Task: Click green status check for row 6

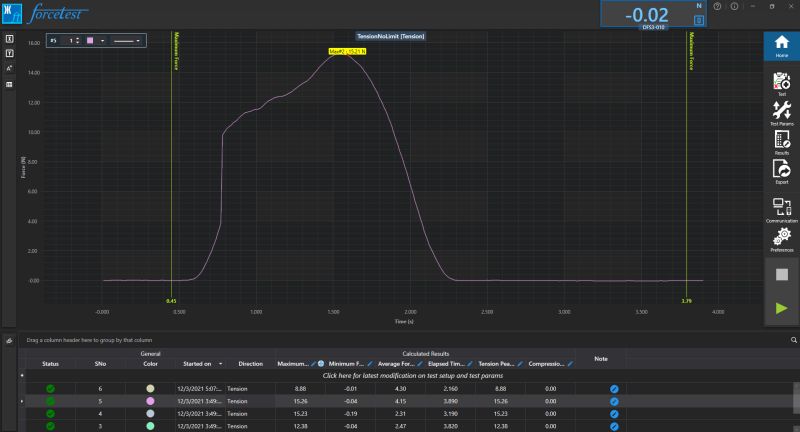Action: coord(50,389)
